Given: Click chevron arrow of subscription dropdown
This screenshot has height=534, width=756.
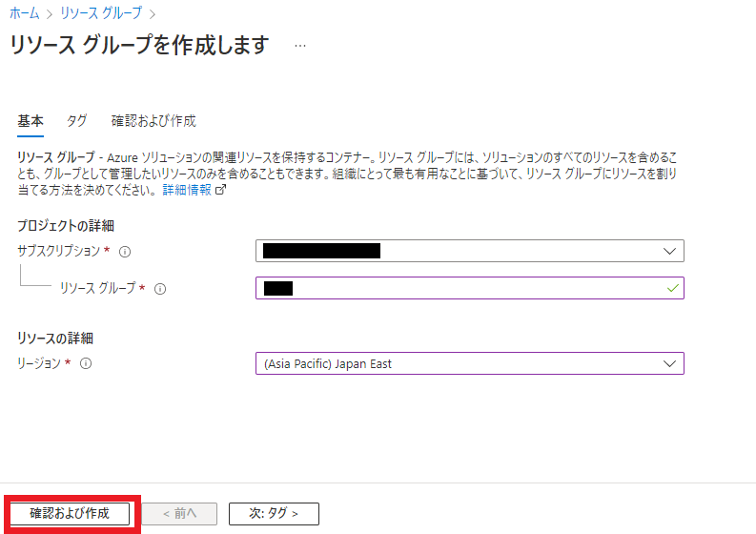Looking at the screenshot, I should click(668, 251).
